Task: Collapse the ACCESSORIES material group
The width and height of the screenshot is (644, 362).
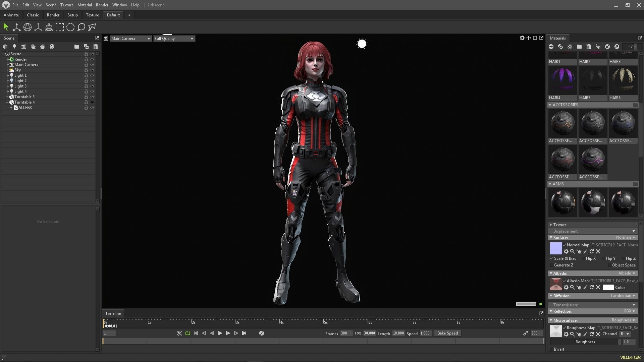Action: pyautogui.click(x=550, y=105)
